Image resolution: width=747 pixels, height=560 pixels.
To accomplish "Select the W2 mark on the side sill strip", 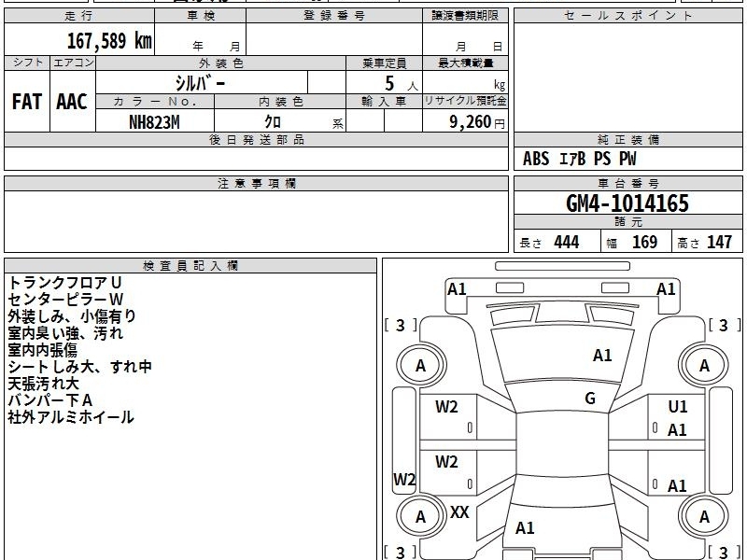I will [404, 479].
